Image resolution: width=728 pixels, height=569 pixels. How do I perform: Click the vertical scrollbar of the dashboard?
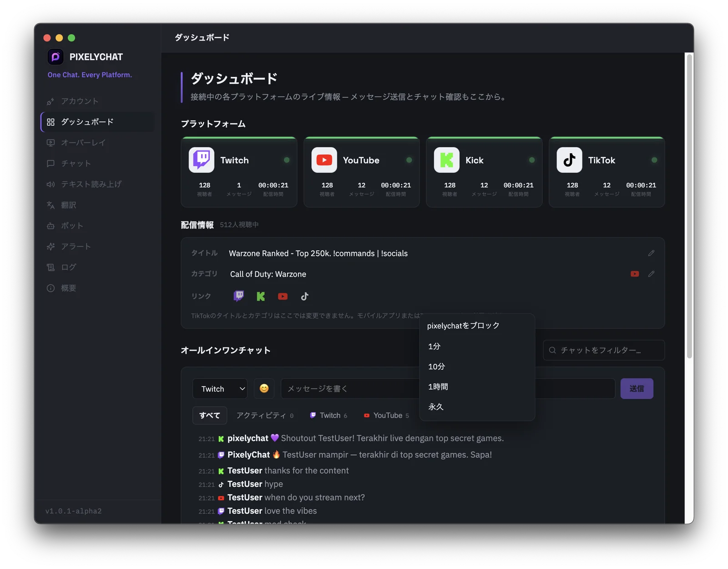tap(689, 206)
